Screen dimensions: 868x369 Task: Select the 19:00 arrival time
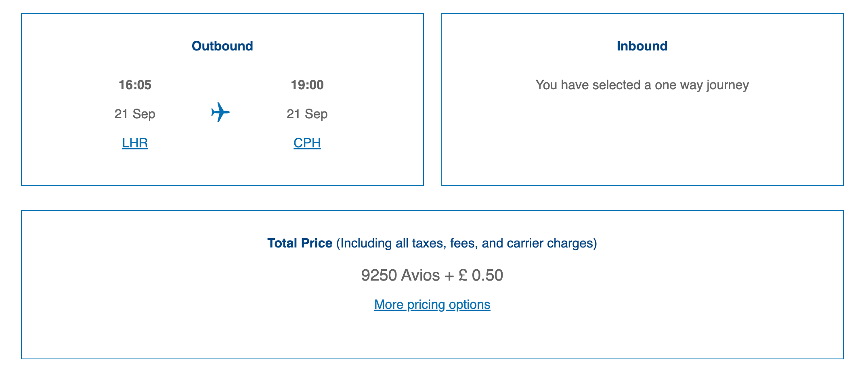[307, 85]
